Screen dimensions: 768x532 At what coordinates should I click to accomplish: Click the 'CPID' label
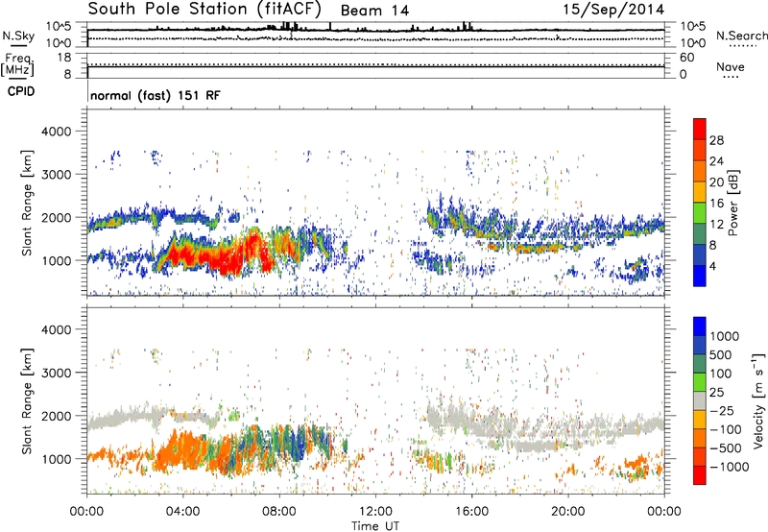(x=21, y=91)
